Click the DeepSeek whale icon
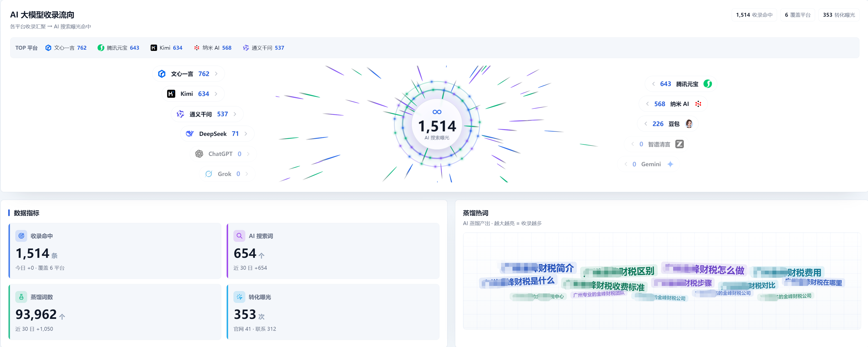 [190, 134]
